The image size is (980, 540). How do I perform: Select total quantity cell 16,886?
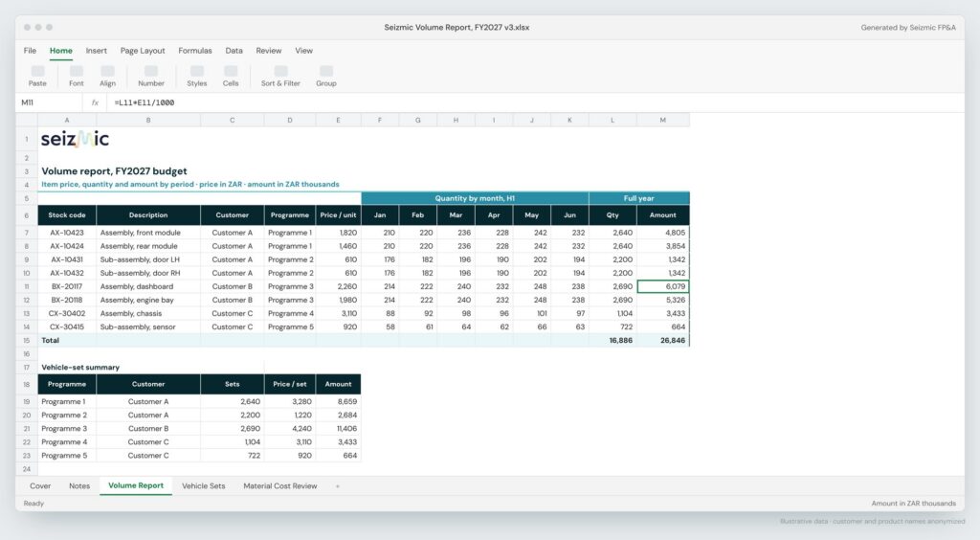point(612,341)
